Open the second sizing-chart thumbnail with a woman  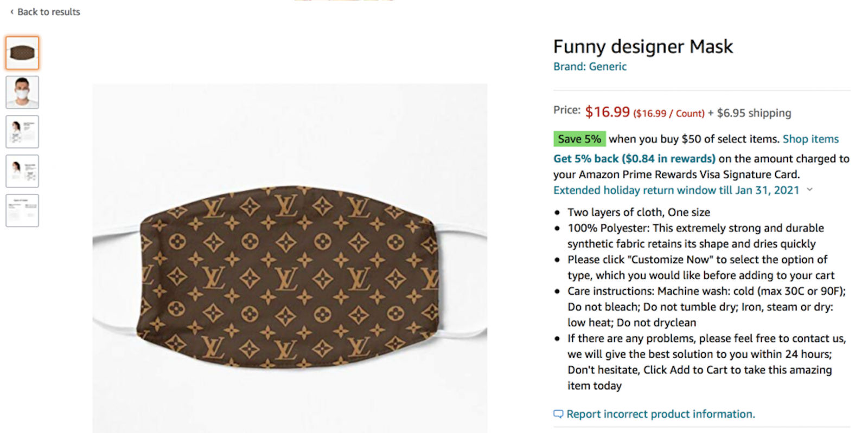pyautogui.click(x=22, y=171)
